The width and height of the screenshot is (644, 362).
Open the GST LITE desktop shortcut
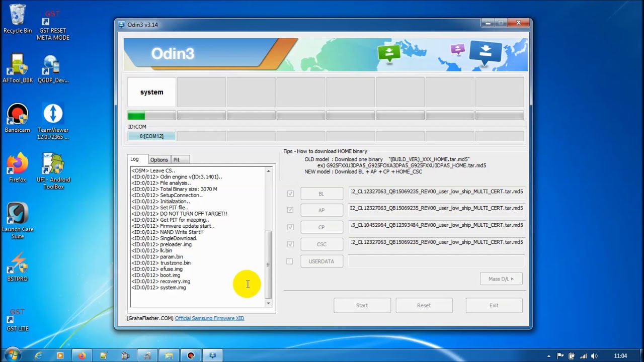tap(18, 320)
